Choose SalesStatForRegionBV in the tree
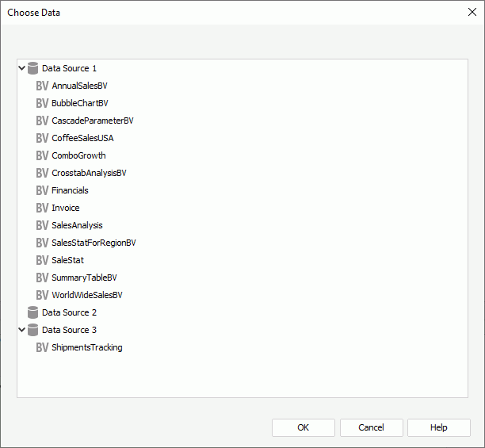Screen dimensions: 485x448 click(x=94, y=243)
